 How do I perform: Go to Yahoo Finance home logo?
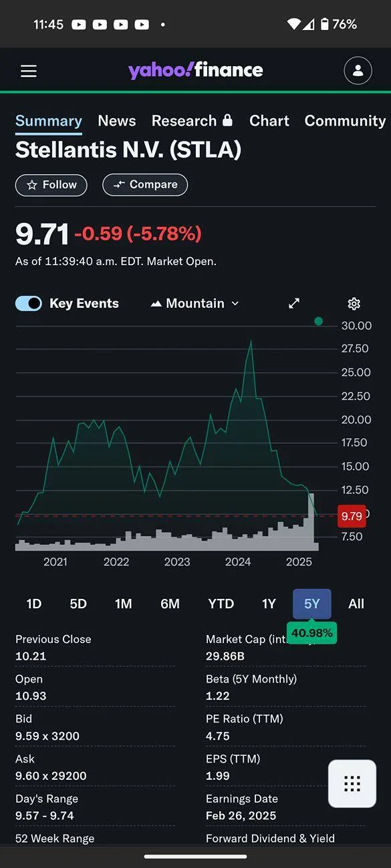coord(196,70)
